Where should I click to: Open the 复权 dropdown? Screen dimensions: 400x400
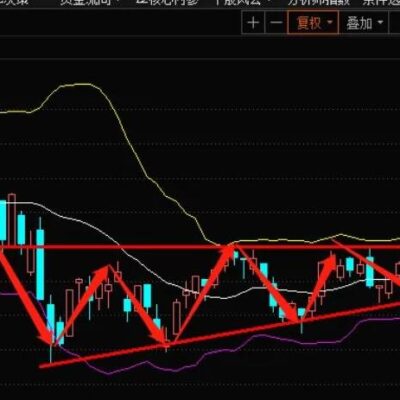pos(313,23)
